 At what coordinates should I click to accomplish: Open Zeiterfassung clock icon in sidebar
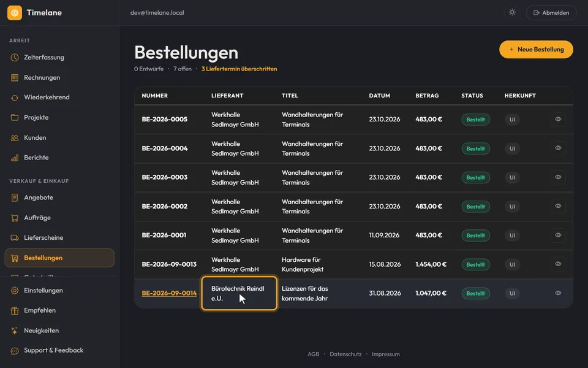15,58
